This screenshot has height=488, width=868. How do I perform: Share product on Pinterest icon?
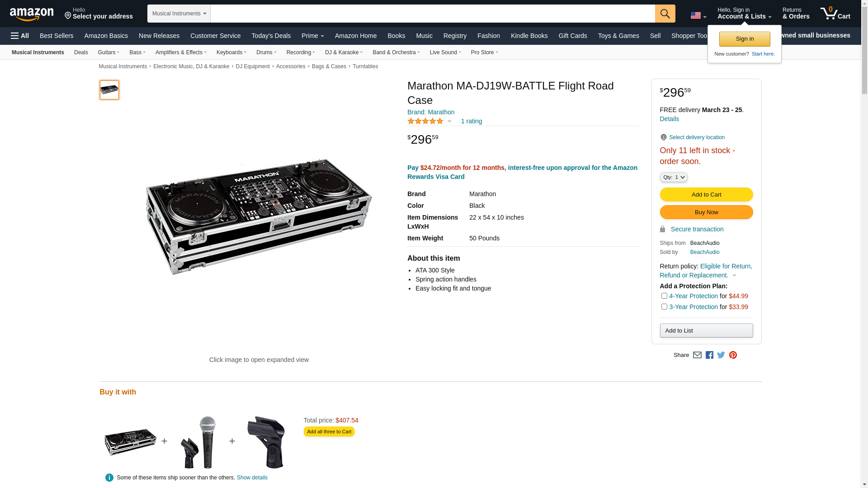[x=733, y=355]
